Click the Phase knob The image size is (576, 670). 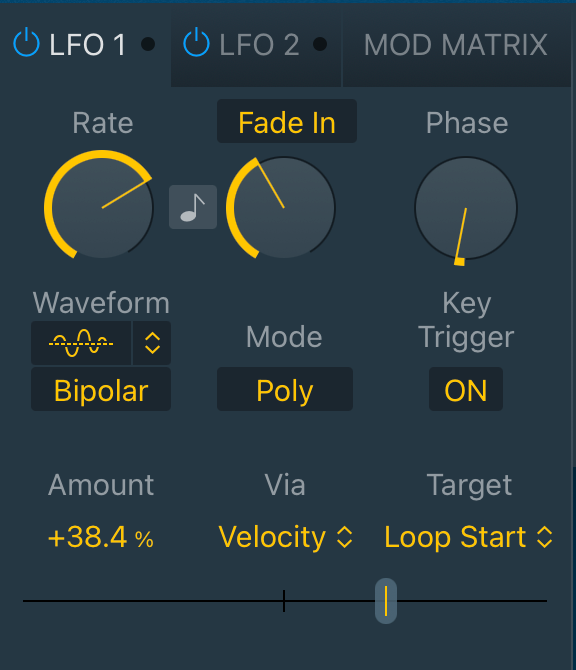pyautogui.click(x=466, y=208)
